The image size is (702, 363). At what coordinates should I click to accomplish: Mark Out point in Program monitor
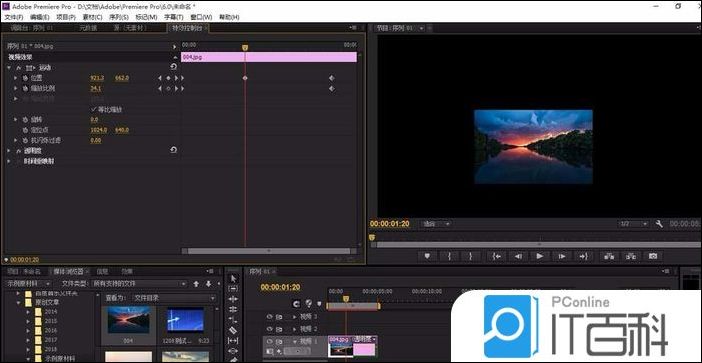tap(471, 256)
